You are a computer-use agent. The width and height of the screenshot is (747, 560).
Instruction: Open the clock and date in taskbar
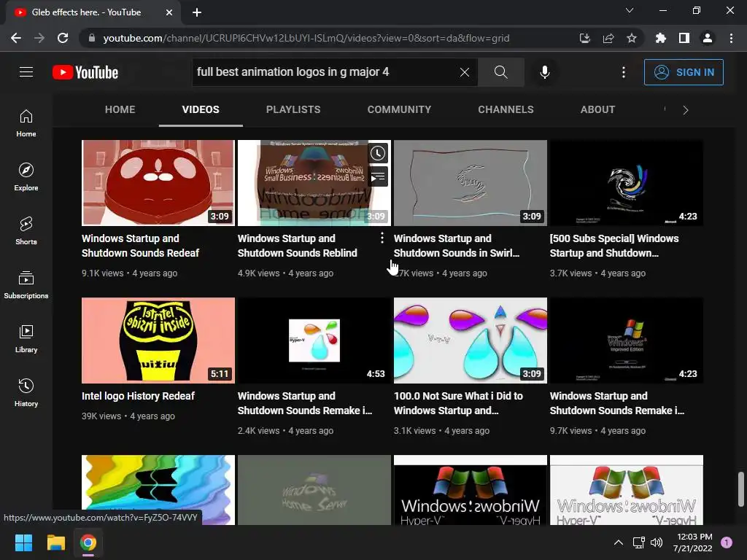point(694,542)
